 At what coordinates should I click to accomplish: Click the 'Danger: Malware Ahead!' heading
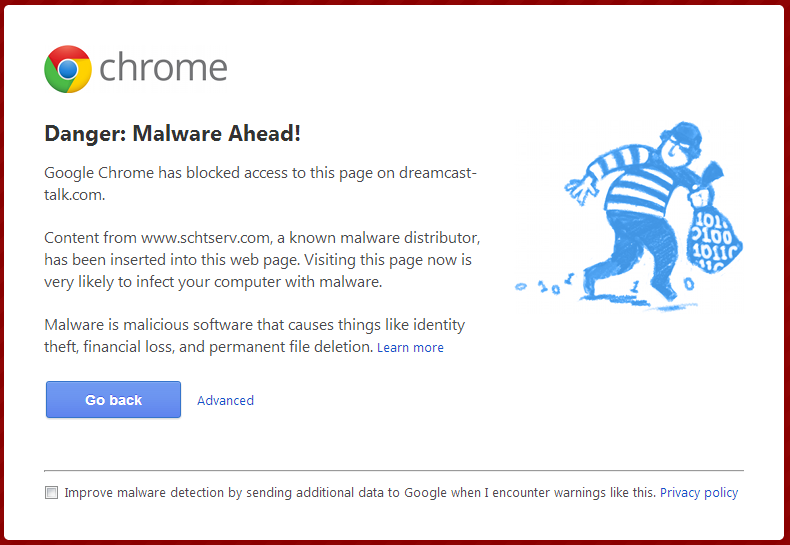[x=172, y=133]
